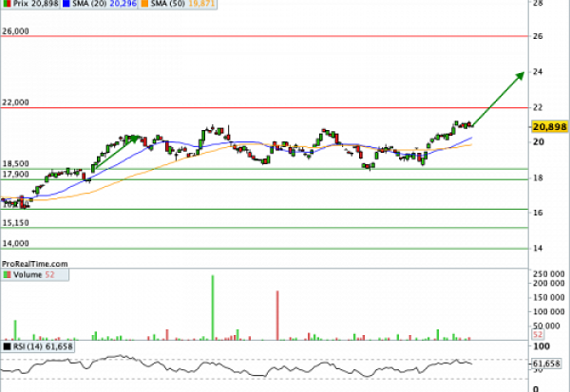Click the 61,658 RSI value tag
The height and width of the screenshot is (392, 570).
click(x=546, y=364)
